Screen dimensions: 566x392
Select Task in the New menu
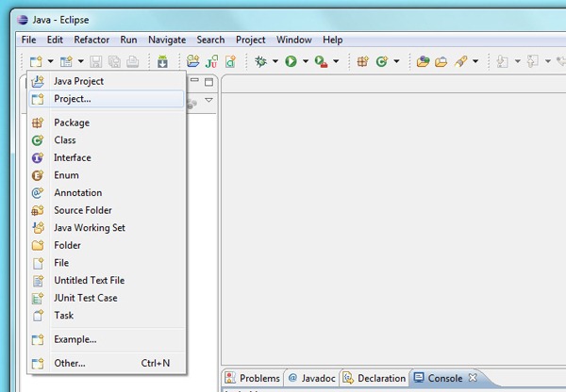tap(107, 315)
